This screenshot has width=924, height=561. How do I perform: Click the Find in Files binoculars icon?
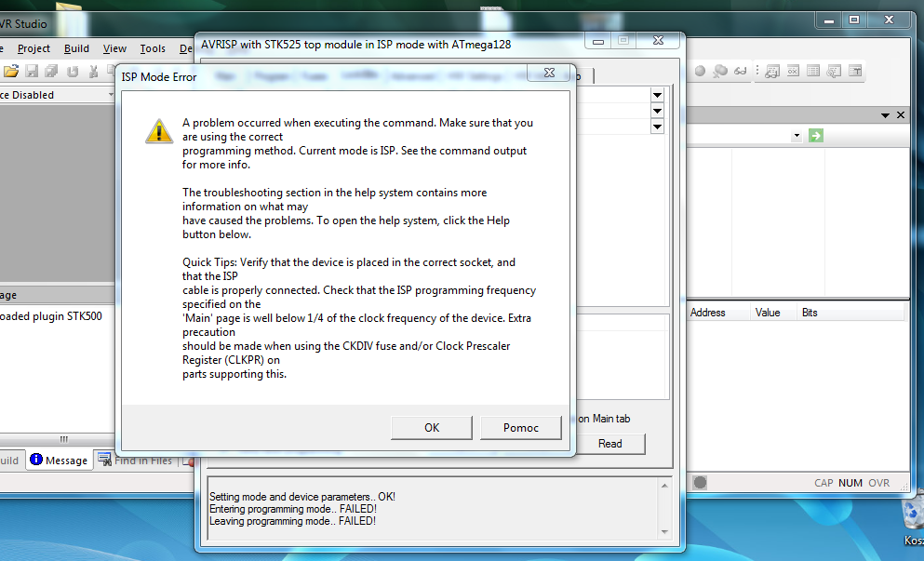click(x=104, y=459)
